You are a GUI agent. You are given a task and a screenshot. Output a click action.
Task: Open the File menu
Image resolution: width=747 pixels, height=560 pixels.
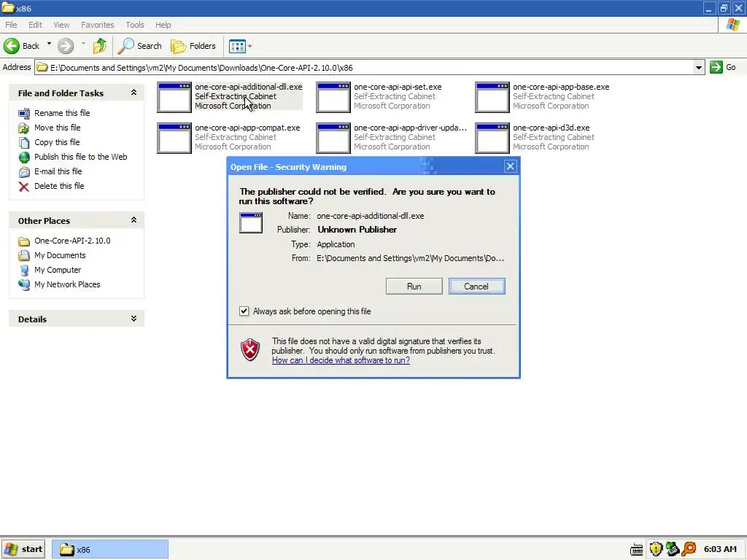pyautogui.click(x=11, y=25)
